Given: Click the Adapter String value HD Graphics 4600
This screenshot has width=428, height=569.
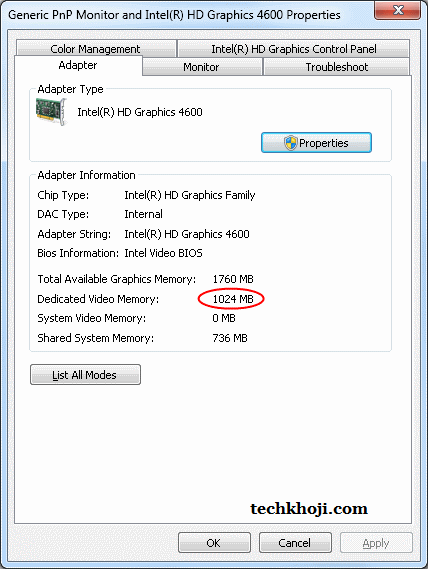Looking at the screenshot, I should pyautogui.click(x=187, y=234).
